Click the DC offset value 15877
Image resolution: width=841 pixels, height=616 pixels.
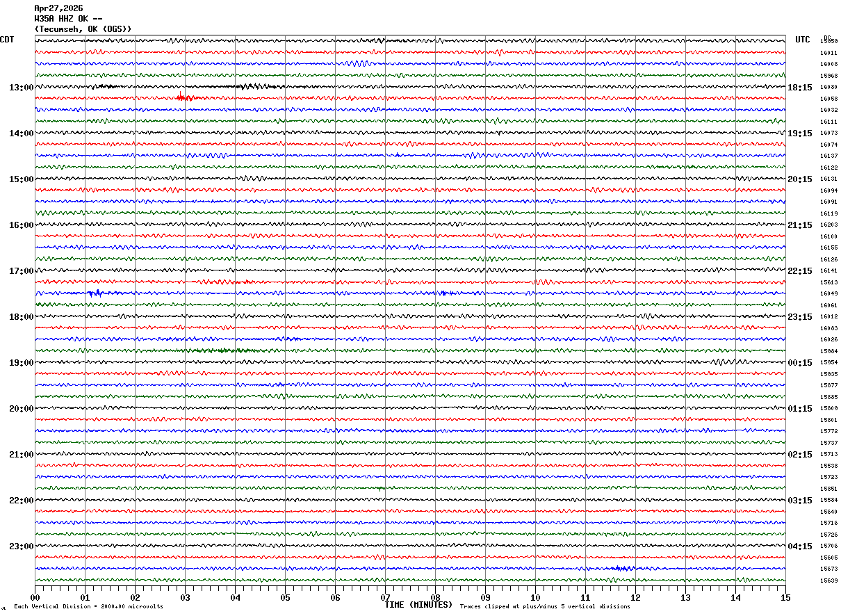(x=828, y=386)
